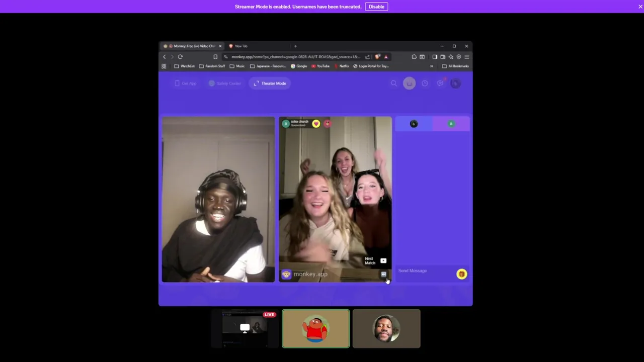
Task: Select the dark avatar chat tab
Action: click(414, 124)
